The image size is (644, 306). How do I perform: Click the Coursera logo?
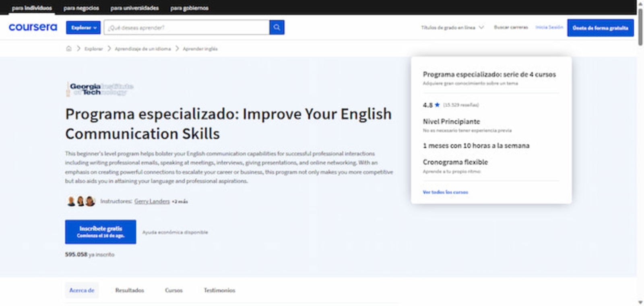click(x=33, y=27)
